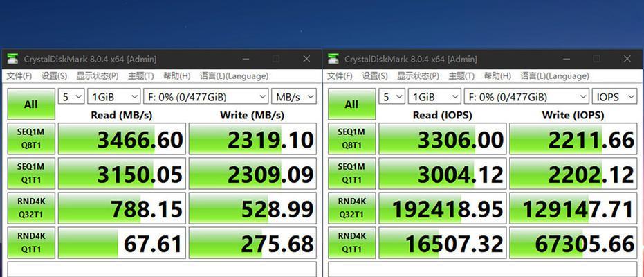Click comment field at bottom of right window
Screen dimensions: 644x277
point(483,269)
